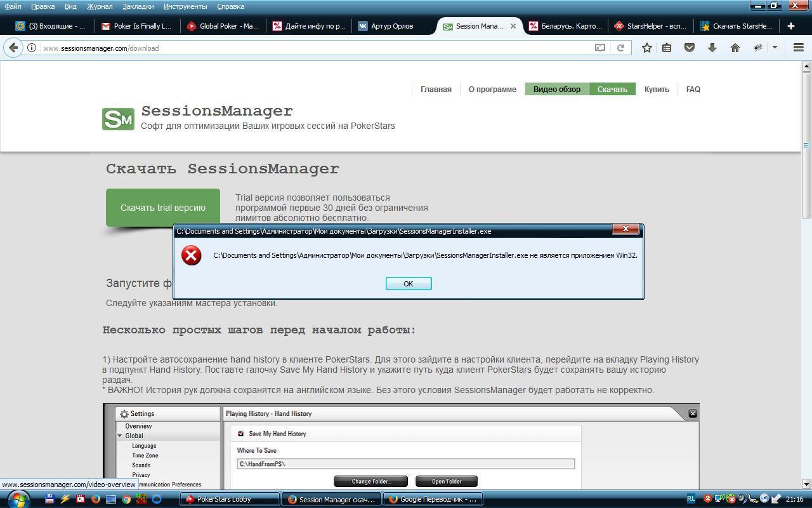Screen dimensions: 812x508
Task: Save page to Pocket icon
Action: 690,48
